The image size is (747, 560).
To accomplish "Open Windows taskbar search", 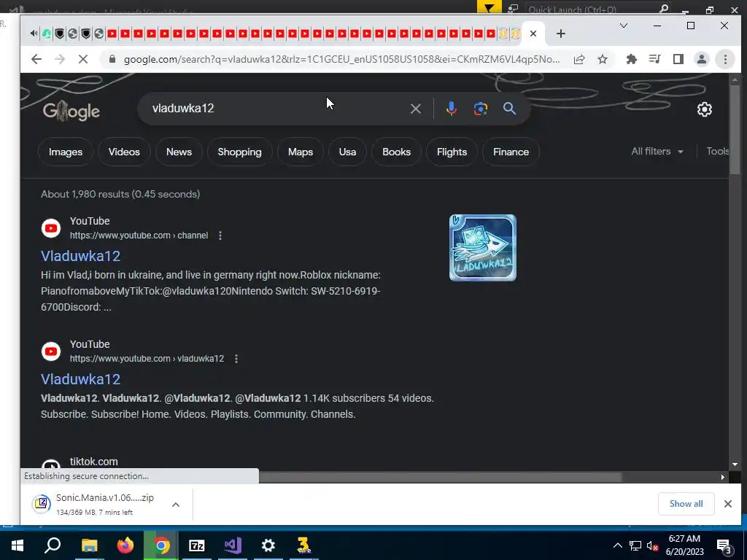I will tap(53, 545).
